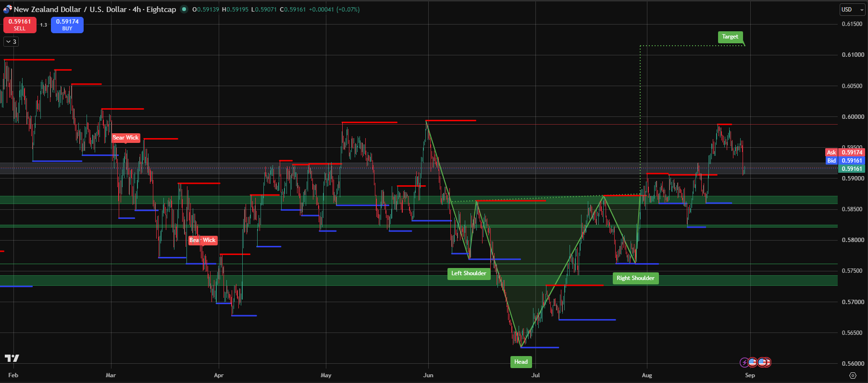This screenshot has width=868, height=383.
Task: Click the Aug label on time axis
Action: [647, 375]
